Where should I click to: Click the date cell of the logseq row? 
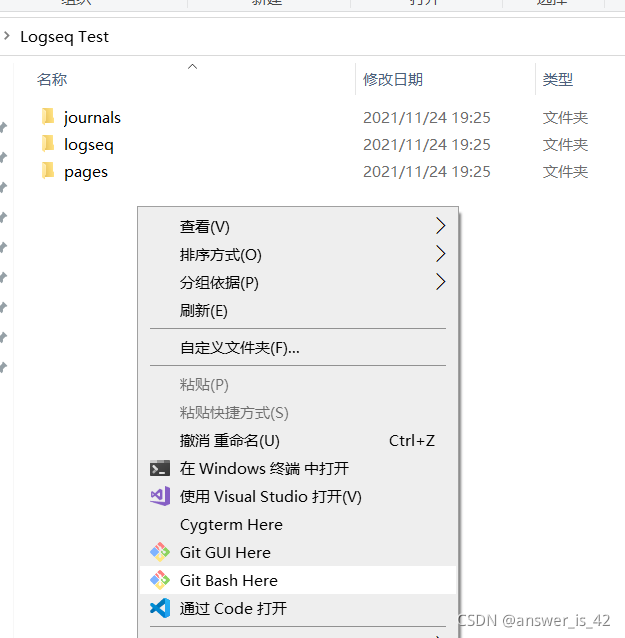pos(427,145)
